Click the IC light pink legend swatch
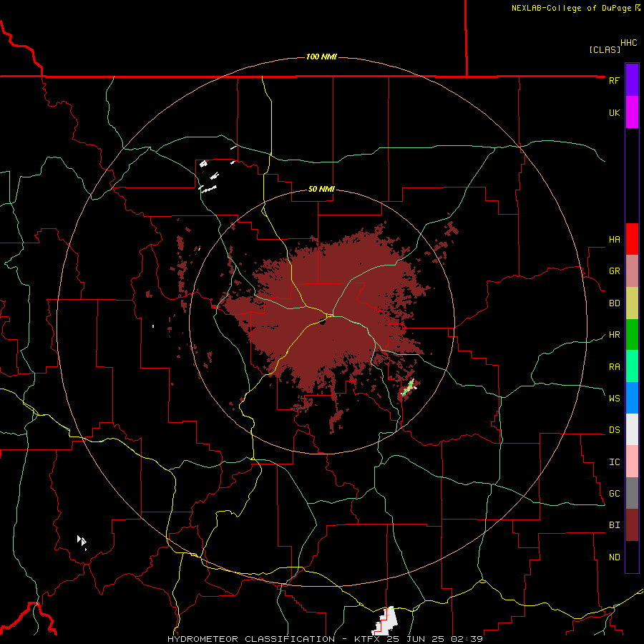This screenshot has width=644, height=644. click(632, 462)
